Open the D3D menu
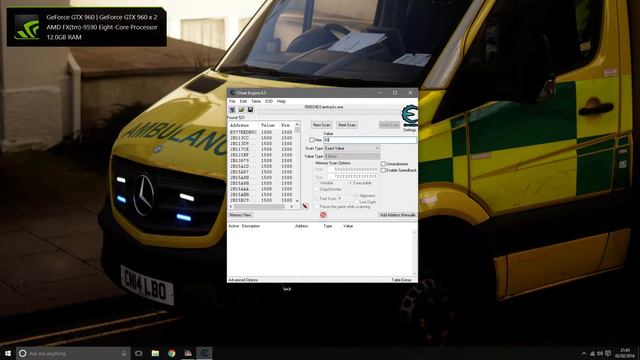 pos(269,101)
